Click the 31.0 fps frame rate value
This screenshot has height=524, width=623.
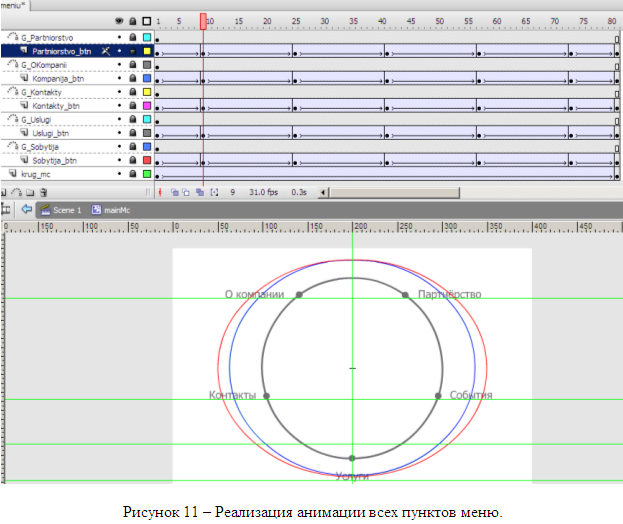coord(263,192)
